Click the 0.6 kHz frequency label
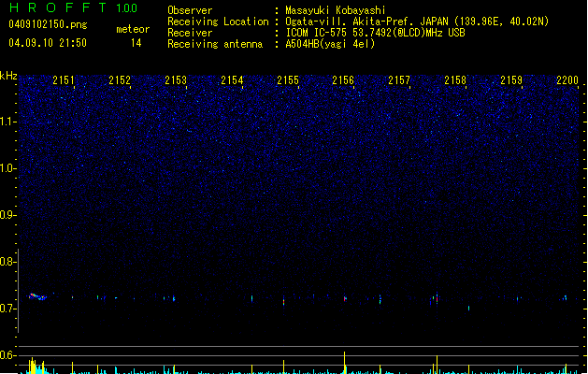The width and height of the screenshot is (588, 374). coord(7,355)
